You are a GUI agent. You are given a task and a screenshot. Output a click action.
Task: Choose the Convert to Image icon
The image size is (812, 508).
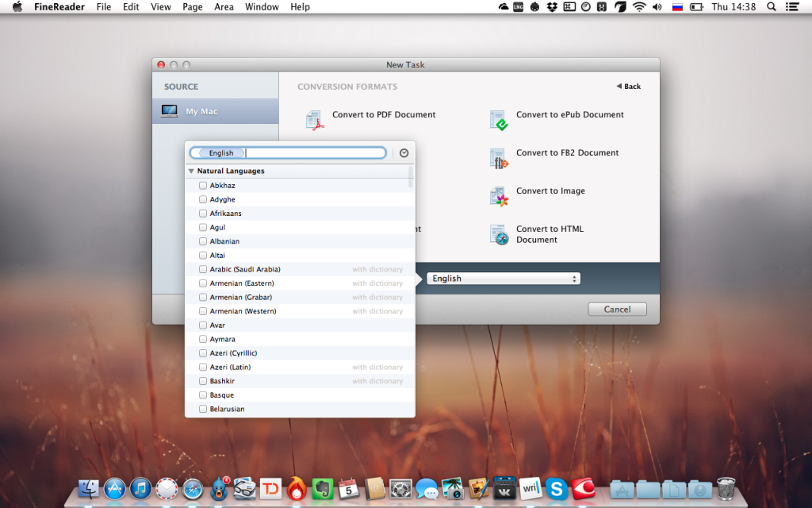coord(498,196)
